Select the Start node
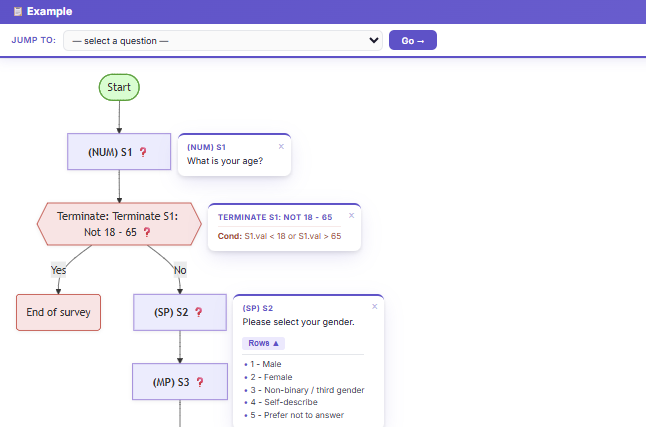The height and width of the screenshot is (427, 647). (x=119, y=87)
